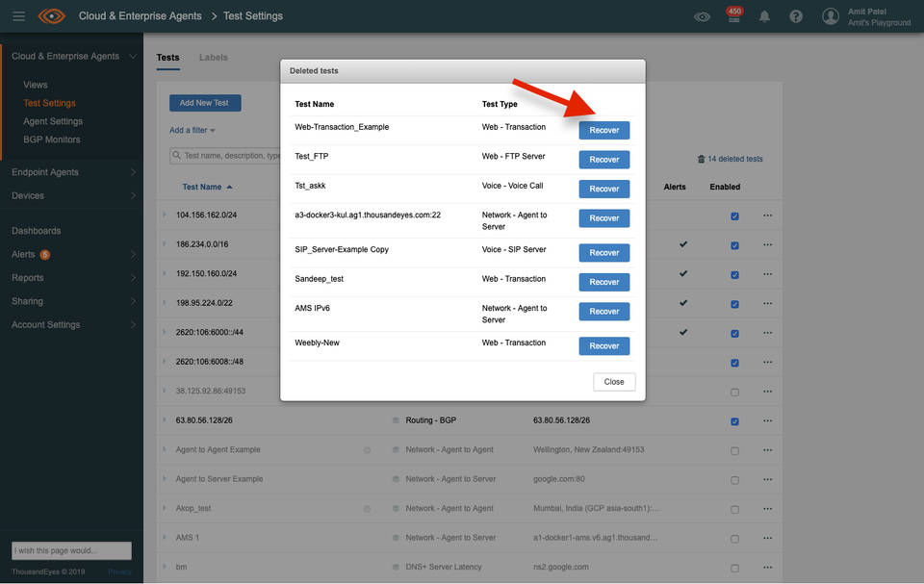Screen dimensions: 924x584
Task: Open the views eye icon in header
Action: [703, 16]
